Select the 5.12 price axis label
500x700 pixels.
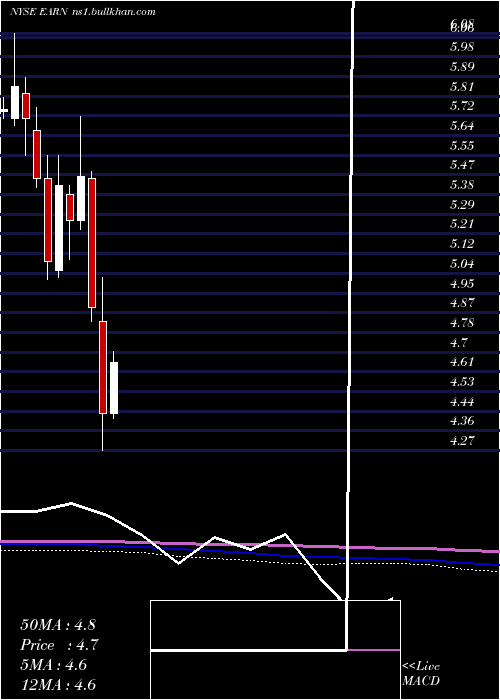pyautogui.click(x=462, y=244)
